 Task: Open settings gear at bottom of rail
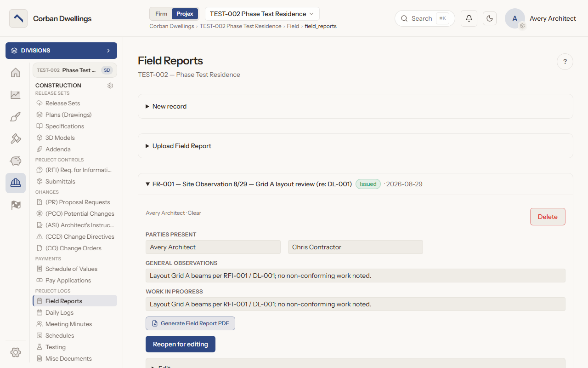tap(16, 352)
